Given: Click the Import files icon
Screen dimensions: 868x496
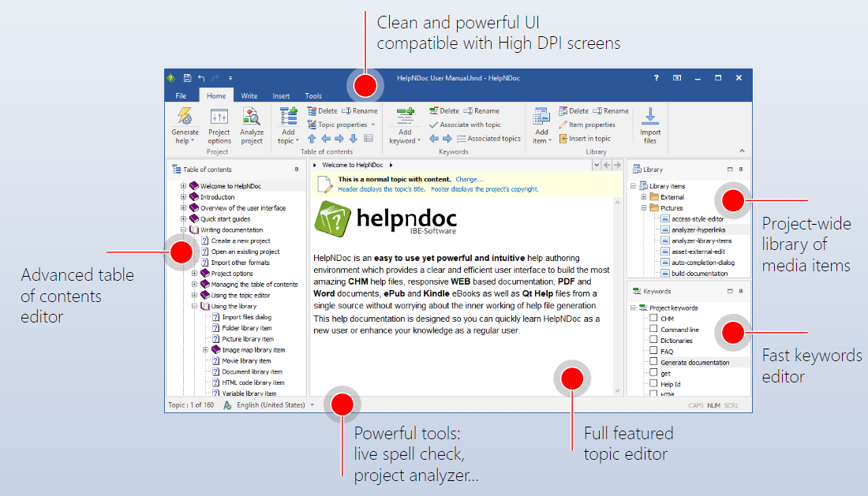Looking at the screenshot, I should pyautogui.click(x=650, y=117).
